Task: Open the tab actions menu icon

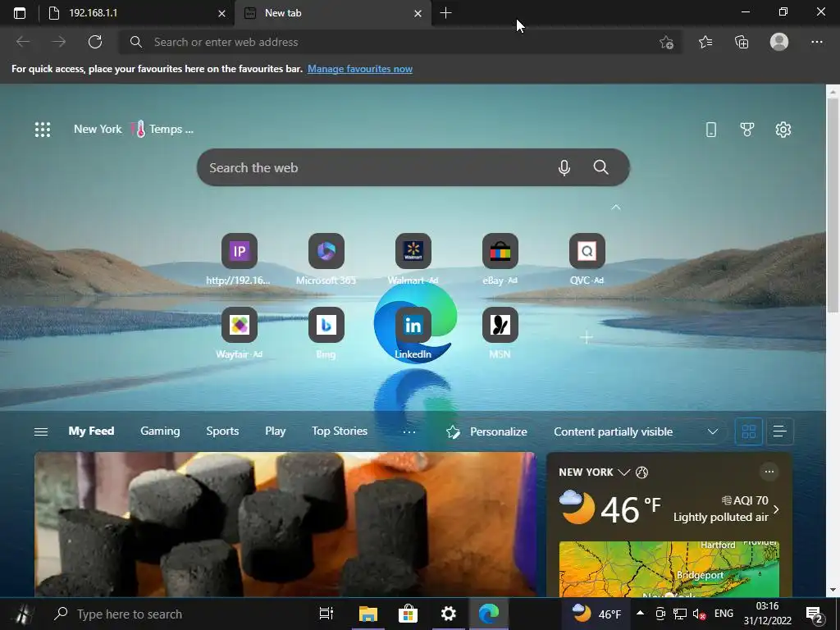Action: point(20,13)
